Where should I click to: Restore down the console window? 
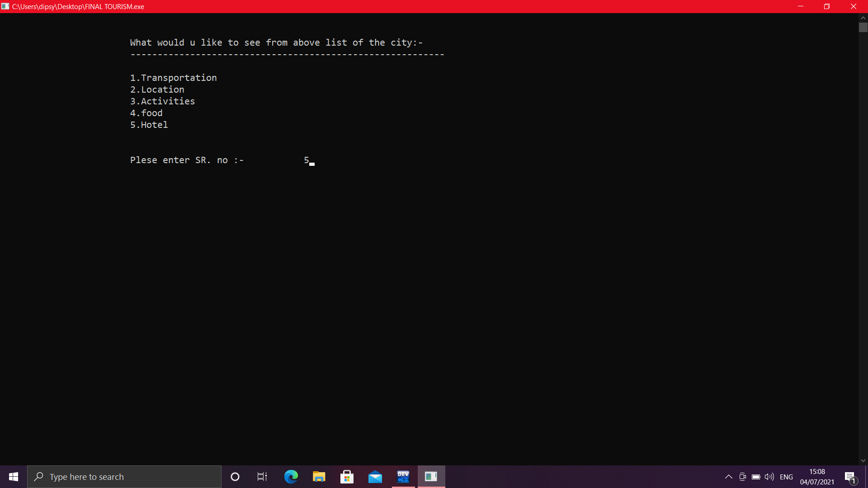827,6
